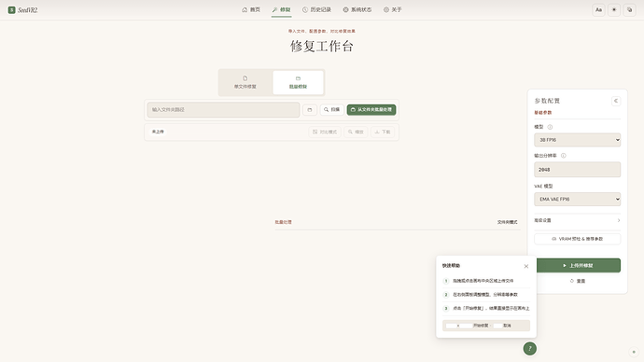Click the round green help button
Viewport: 644px width, 362px height.
[x=530, y=348]
